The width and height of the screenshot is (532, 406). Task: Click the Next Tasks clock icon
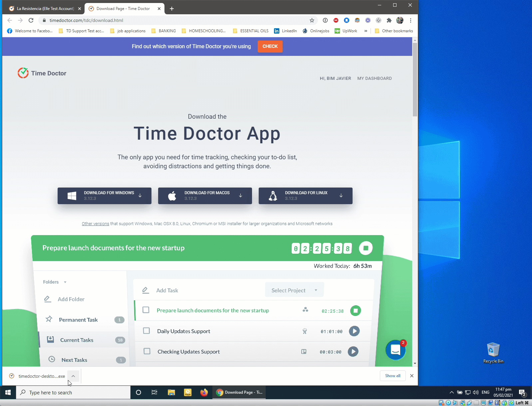coord(52,359)
